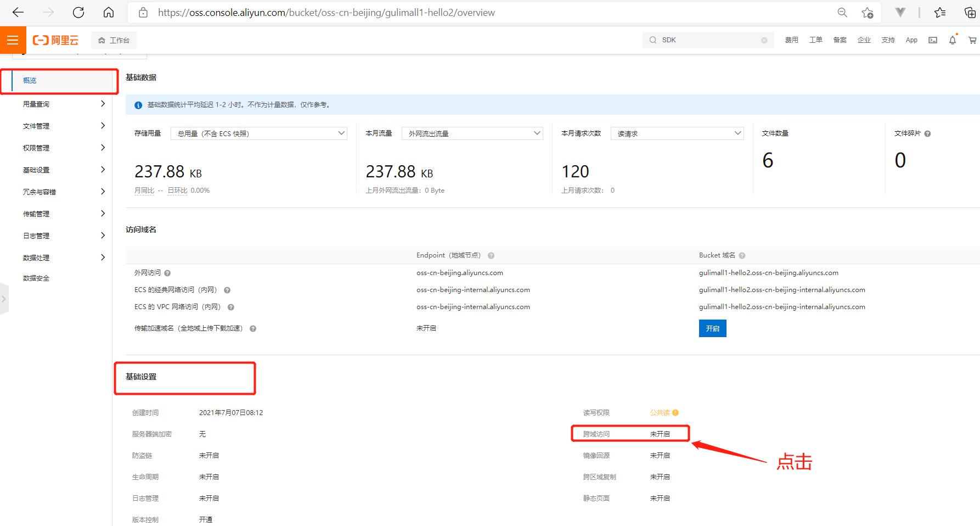Click the help icon next to Bucket 域名

(x=742, y=255)
